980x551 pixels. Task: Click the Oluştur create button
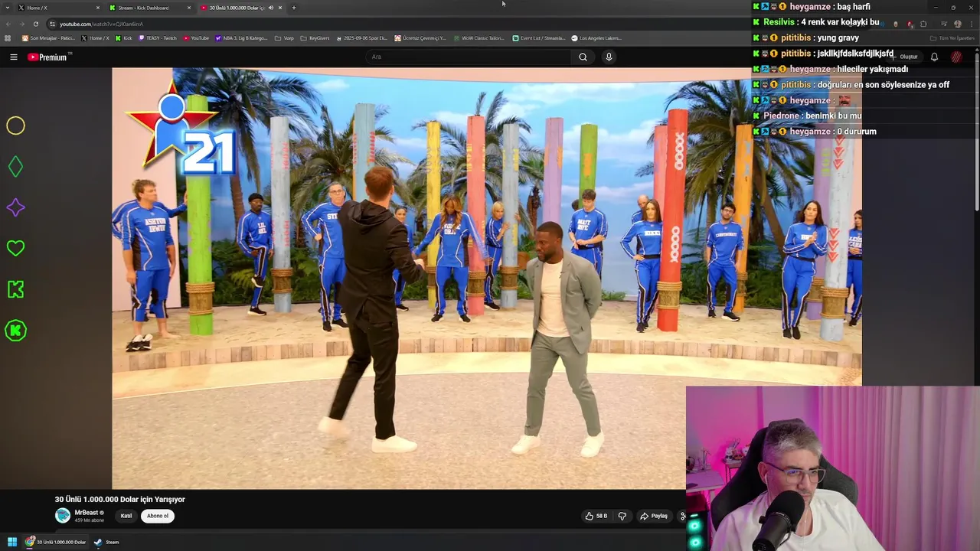click(906, 57)
